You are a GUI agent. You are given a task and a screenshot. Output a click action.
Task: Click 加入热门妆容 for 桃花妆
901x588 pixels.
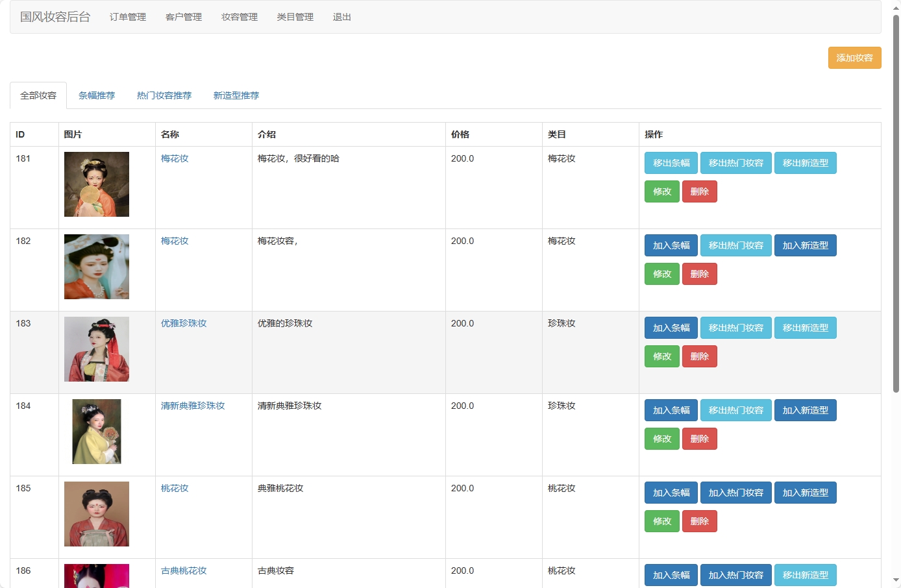click(x=735, y=493)
